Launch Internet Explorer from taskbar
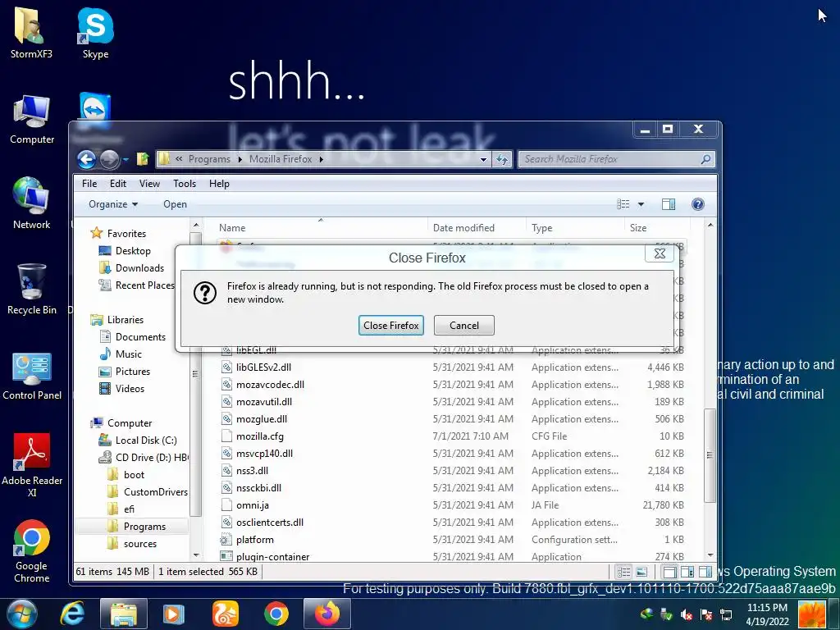Viewport: 840px width, 630px height. 72,614
